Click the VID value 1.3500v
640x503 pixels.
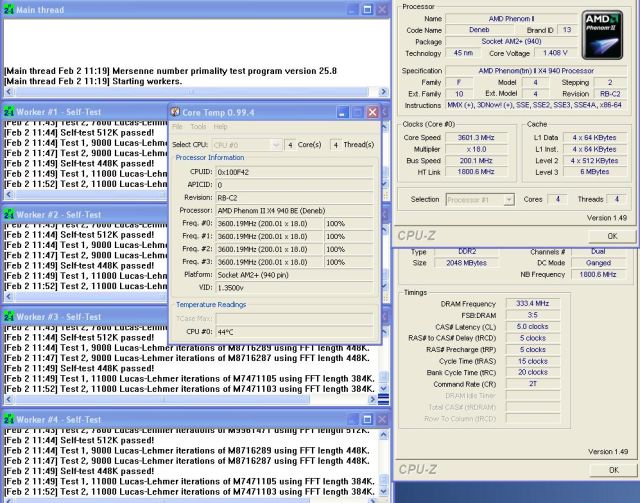click(294, 288)
